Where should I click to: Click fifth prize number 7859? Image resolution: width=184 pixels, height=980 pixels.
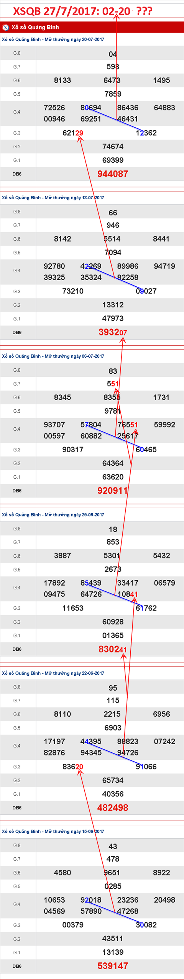click(x=113, y=94)
